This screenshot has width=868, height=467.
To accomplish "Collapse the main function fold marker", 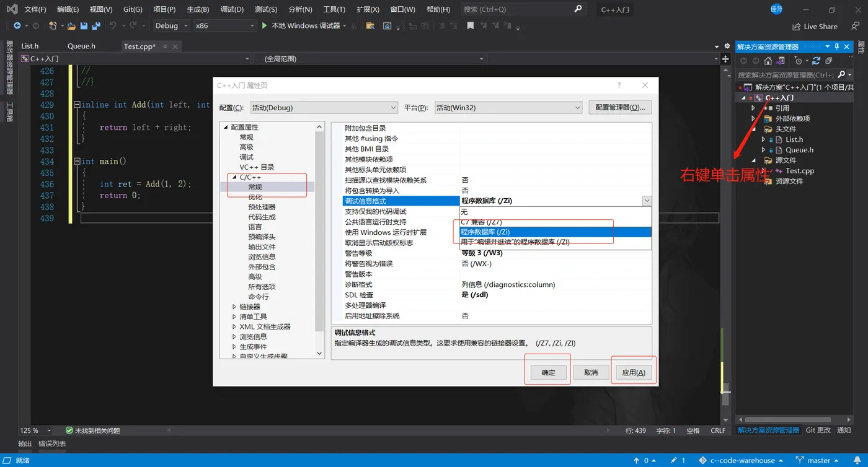I will (77, 162).
